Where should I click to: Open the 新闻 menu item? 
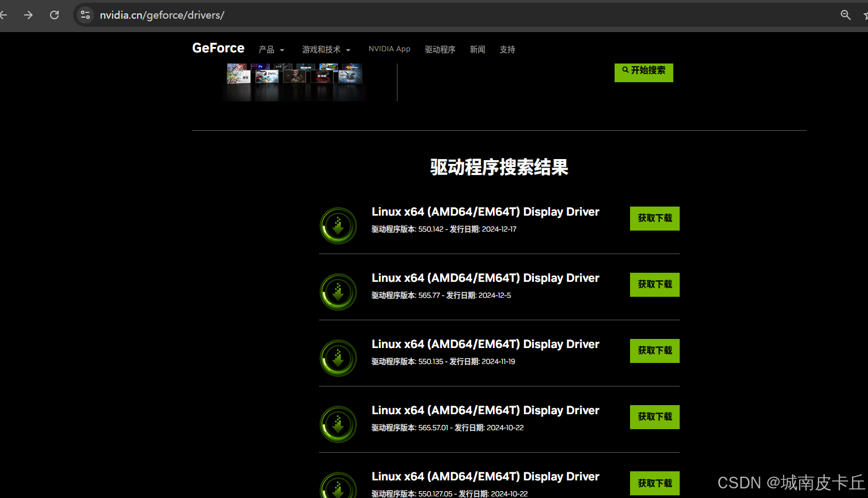pos(477,50)
